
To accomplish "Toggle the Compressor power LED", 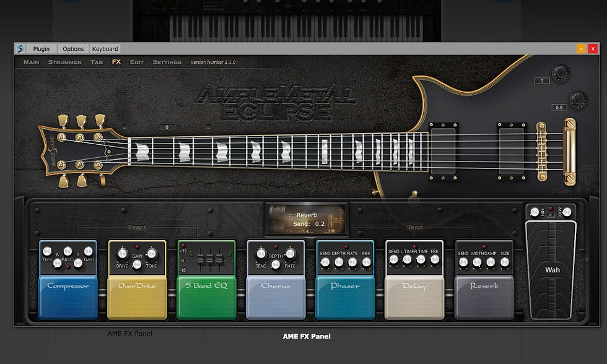I will pyautogui.click(x=68, y=267).
